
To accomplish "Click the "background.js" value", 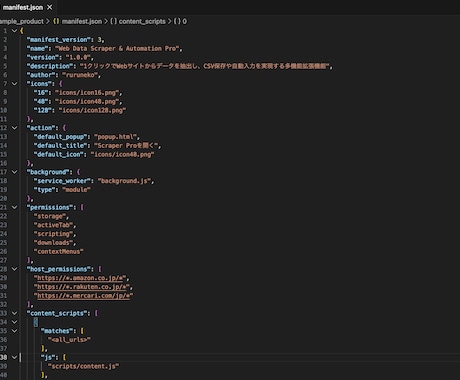I will click(x=124, y=181).
